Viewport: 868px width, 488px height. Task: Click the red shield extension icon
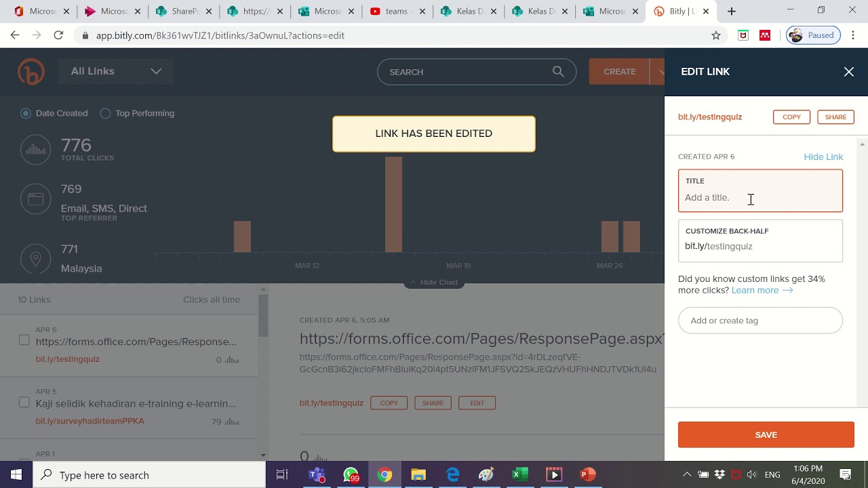tap(743, 35)
